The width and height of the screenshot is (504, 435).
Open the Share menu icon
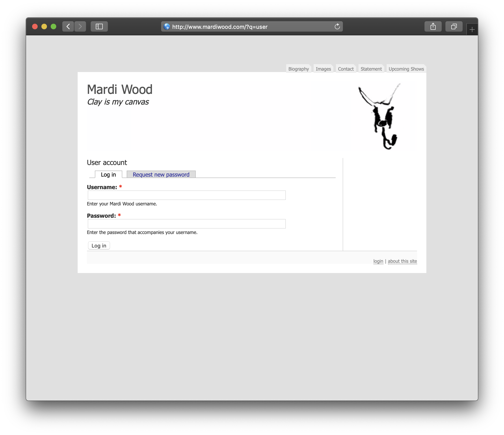(x=433, y=26)
